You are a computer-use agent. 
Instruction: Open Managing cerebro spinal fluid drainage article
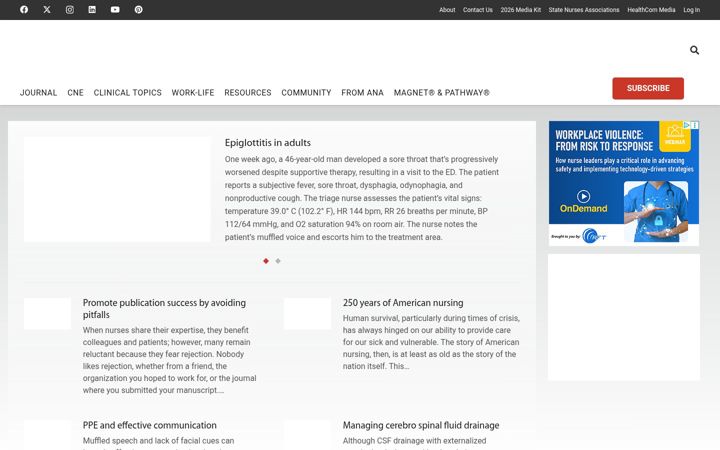coord(421,425)
